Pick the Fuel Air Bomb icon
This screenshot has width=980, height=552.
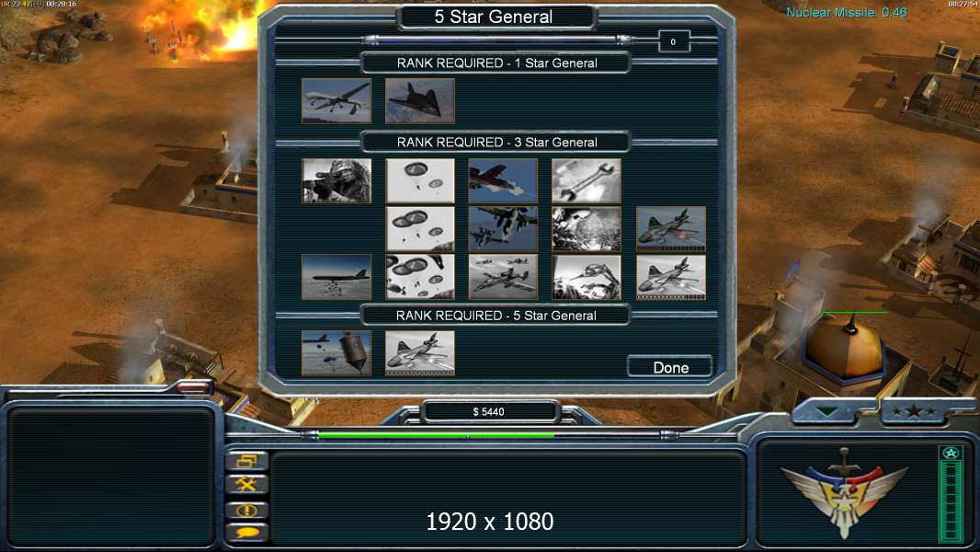pyautogui.click(x=336, y=353)
